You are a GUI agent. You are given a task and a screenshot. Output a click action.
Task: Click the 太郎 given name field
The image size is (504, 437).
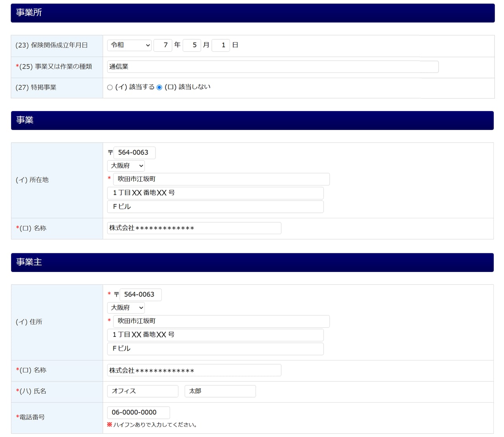pyautogui.click(x=220, y=391)
